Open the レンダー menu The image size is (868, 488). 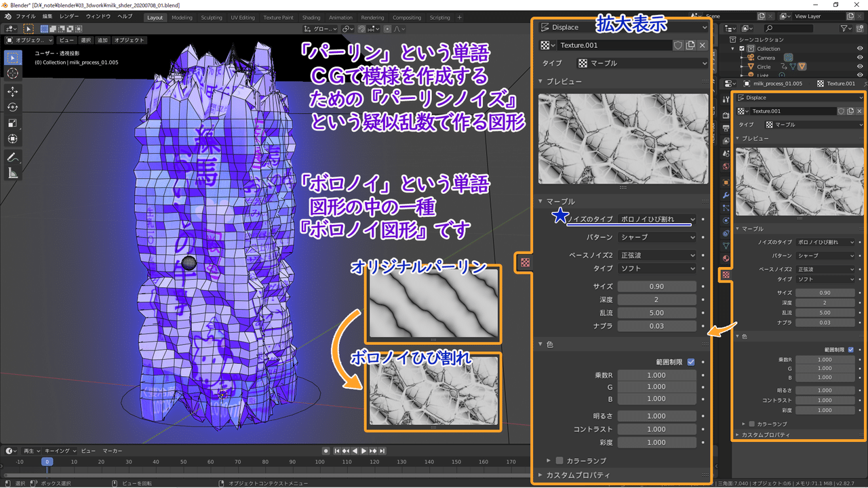[69, 17]
